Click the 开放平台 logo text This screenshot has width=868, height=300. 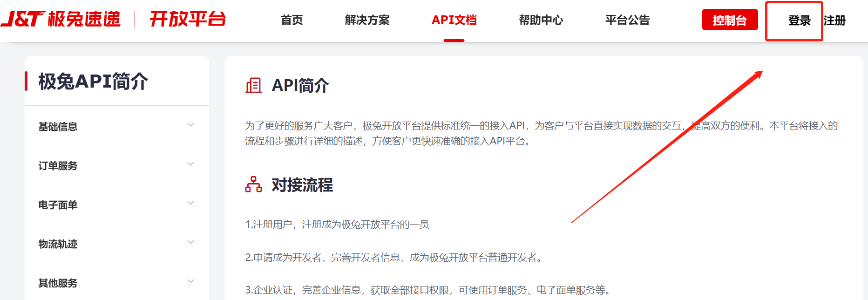point(188,19)
